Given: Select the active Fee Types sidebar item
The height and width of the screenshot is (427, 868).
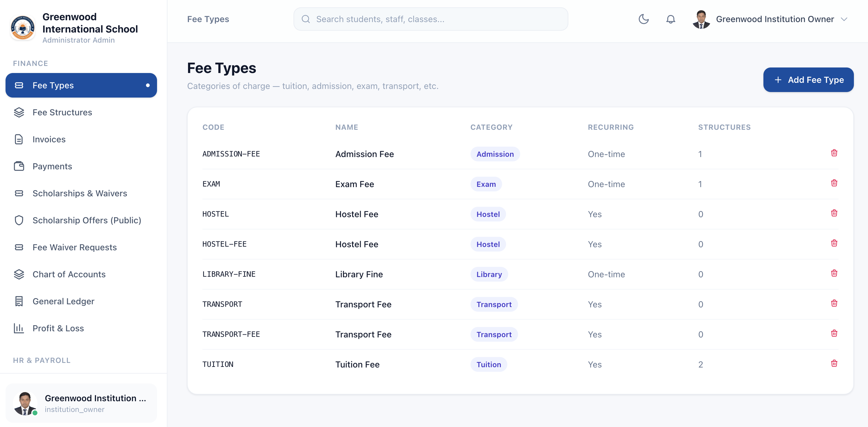Looking at the screenshot, I should click(81, 85).
